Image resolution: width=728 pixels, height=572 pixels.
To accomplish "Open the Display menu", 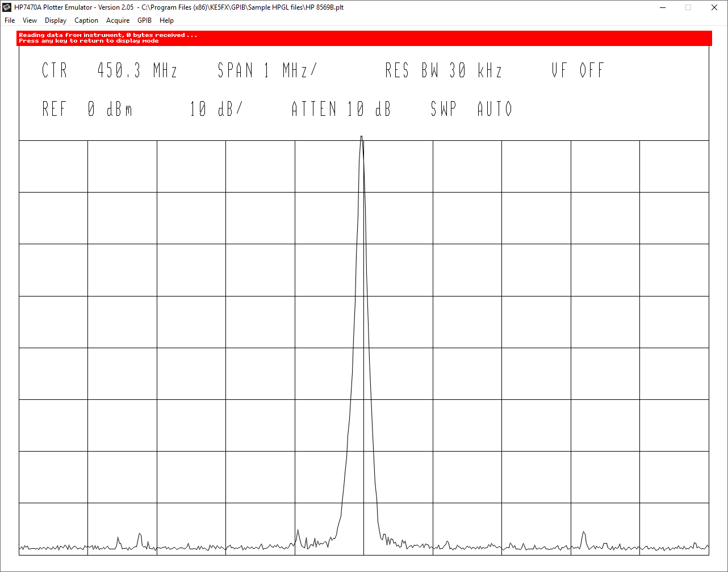I will pos(56,20).
